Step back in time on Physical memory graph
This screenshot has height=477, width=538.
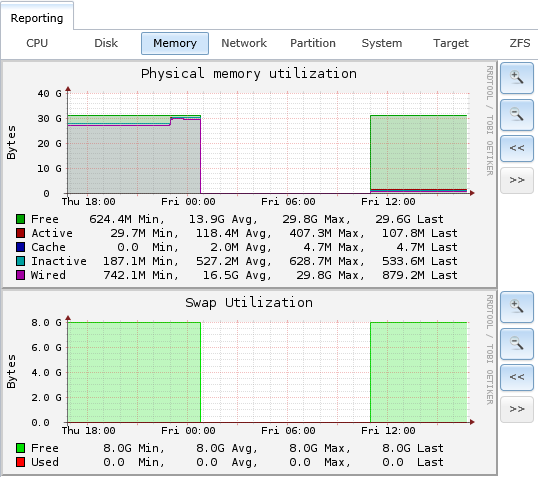[517, 148]
